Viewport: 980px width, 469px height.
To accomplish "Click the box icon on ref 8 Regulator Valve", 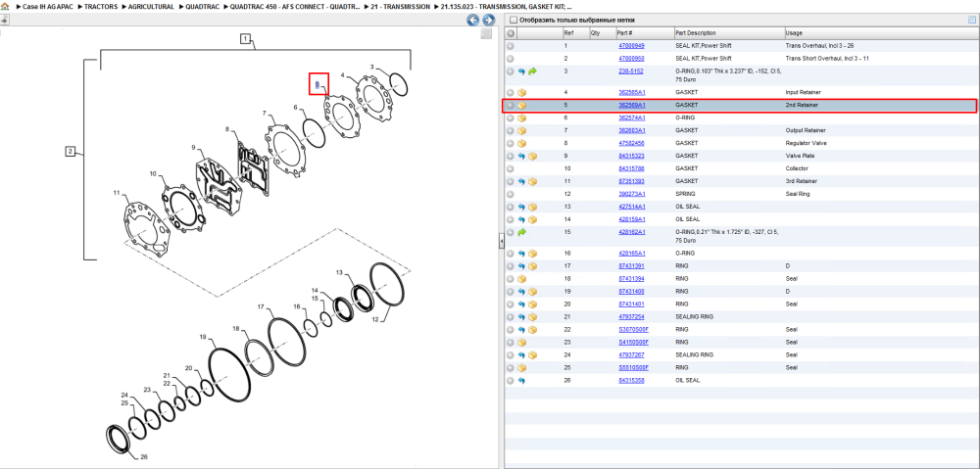I will click(522, 143).
